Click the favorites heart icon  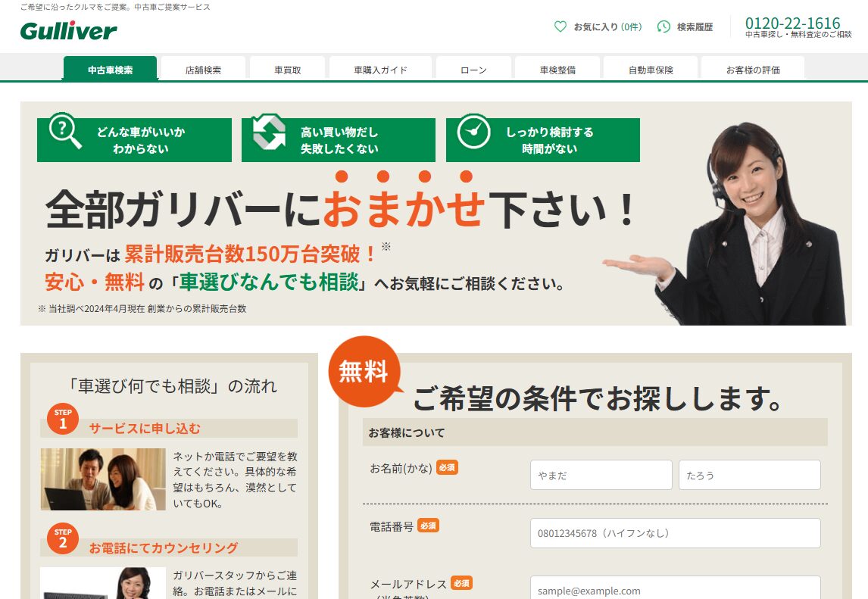[x=560, y=27]
